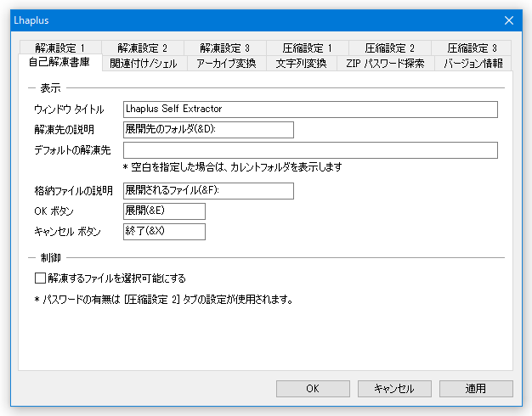Switch to the 文字列変換 tab
This screenshot has height=416, width=532.
(302, 64)
